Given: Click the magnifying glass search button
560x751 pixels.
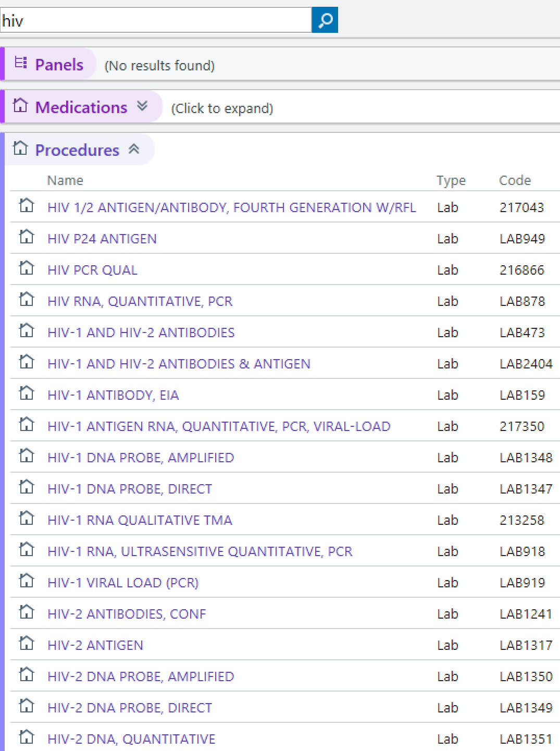Looking at the screenshot, I should pos(325,20).
